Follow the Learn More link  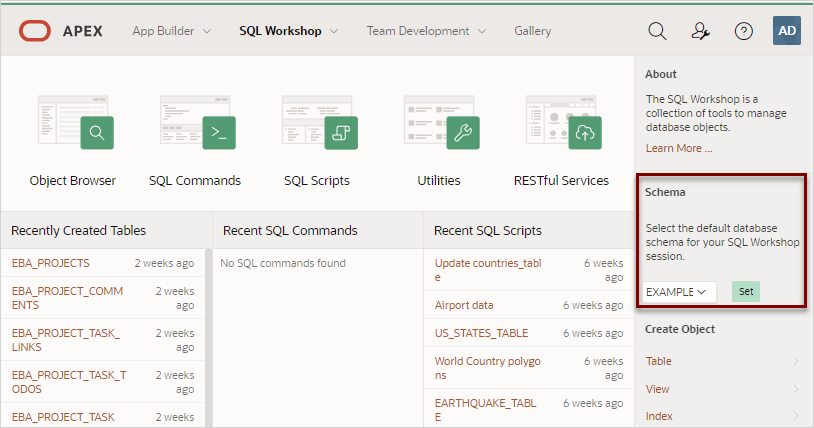tap(679, 148)
